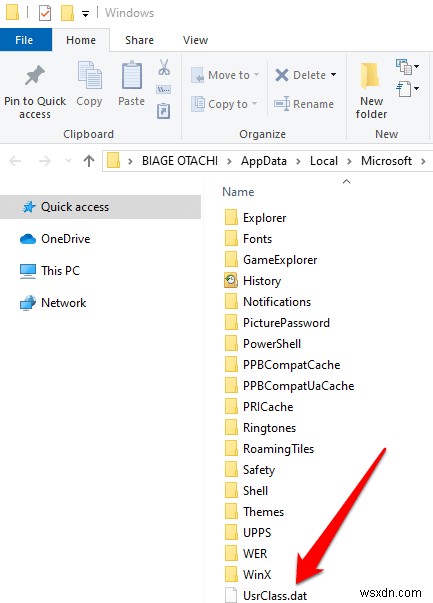433x603 pixels.
Task: Click the Cut scissors icon
Action: click(164, 67)
